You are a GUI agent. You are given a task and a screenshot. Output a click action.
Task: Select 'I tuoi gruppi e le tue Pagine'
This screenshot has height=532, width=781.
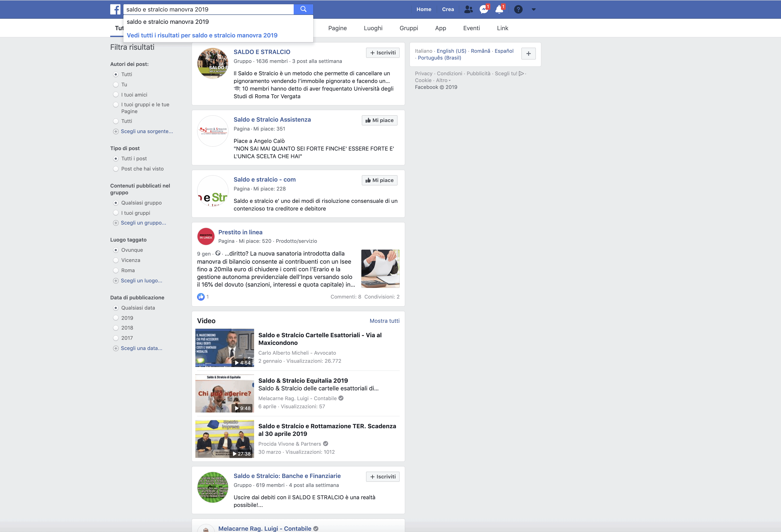[x=116, y=105]
